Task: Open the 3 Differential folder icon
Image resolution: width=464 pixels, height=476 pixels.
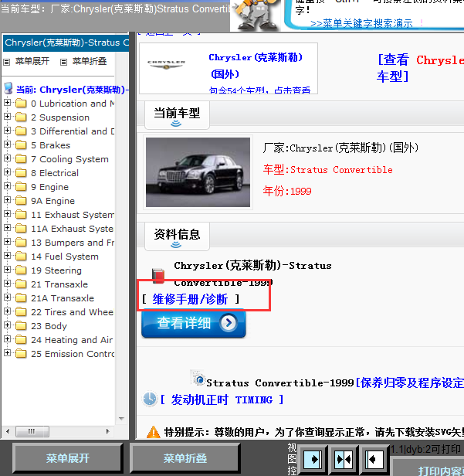Action: pyautogui.click(x=21, y=131)
